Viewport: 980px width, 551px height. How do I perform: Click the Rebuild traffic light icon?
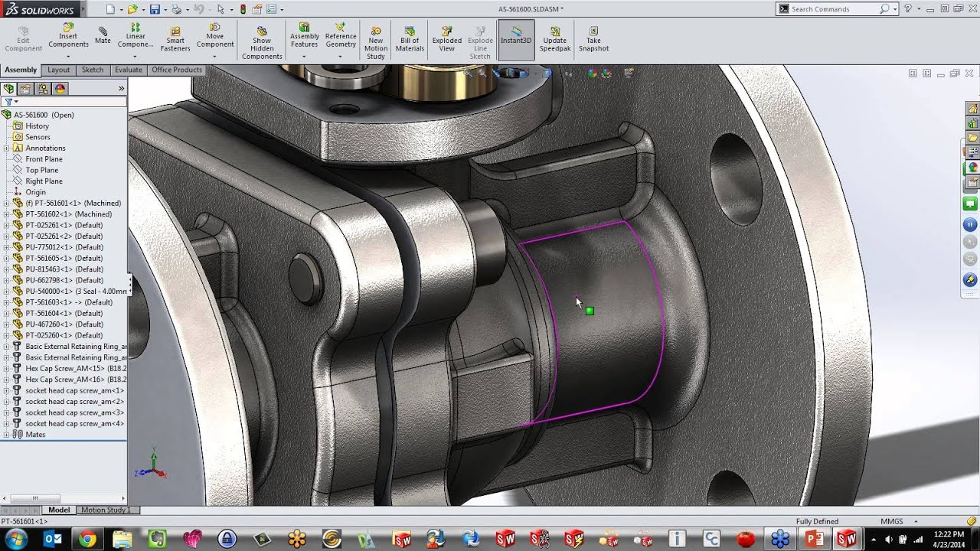[243, 9]
